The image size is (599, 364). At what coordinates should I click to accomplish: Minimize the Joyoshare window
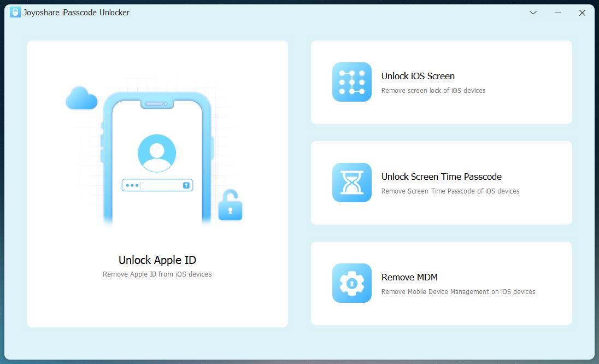tap(558, 13)
